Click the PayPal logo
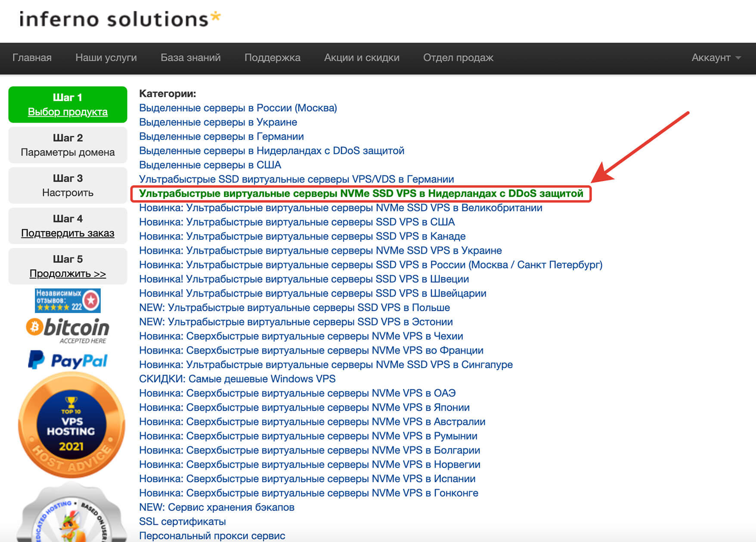The image size is (756, 542). click(x=68, y=360)
